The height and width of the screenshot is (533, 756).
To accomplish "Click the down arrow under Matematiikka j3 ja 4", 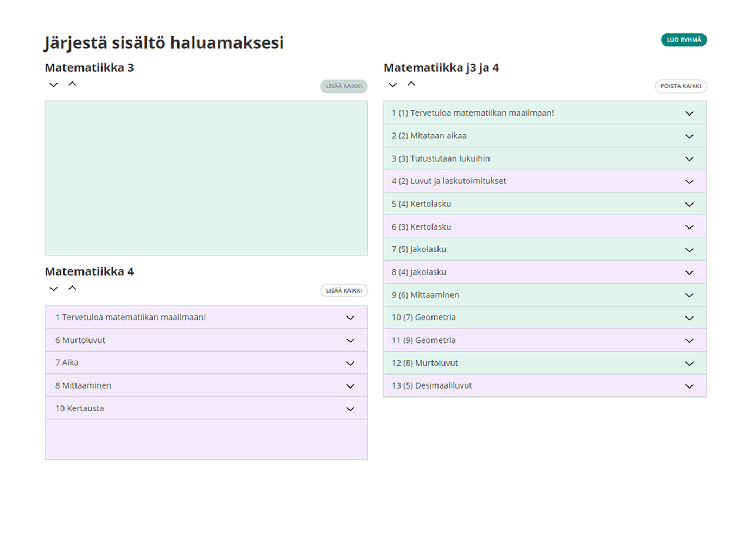I will click(392, 85).
